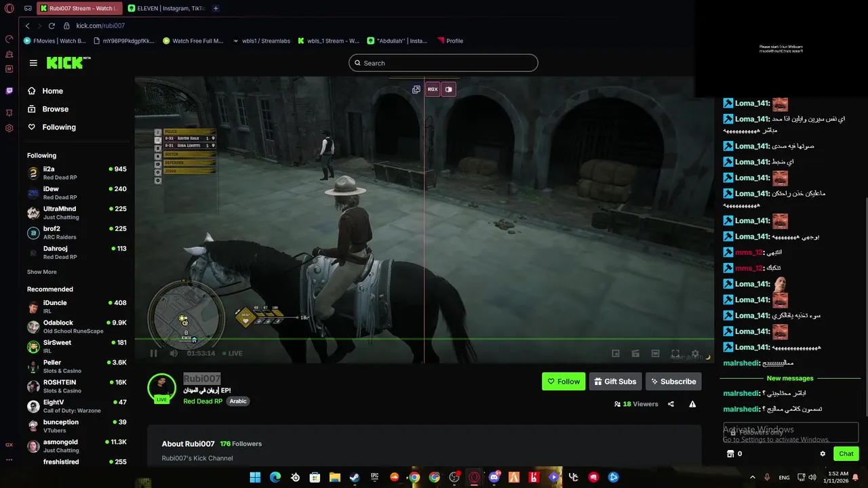Open li2a channel from Following
This screenshot has height=488, width=868.
[77, 173]
